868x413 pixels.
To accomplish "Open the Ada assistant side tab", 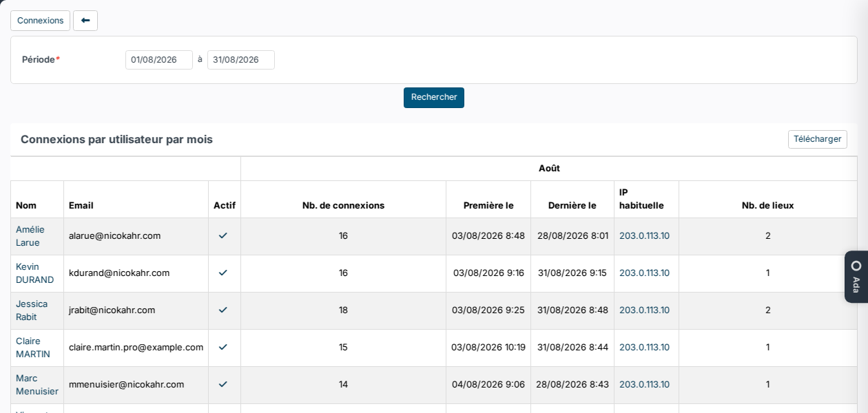I will point(856,277).
